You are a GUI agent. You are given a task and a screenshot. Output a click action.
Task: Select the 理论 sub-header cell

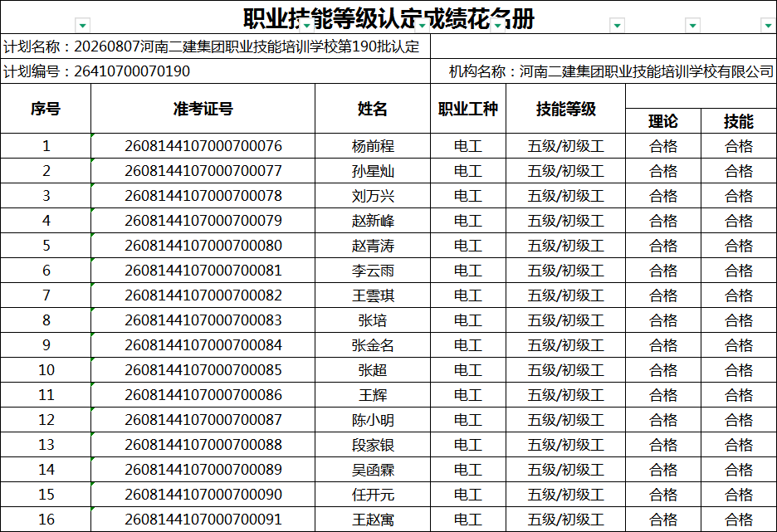(663, 121)
